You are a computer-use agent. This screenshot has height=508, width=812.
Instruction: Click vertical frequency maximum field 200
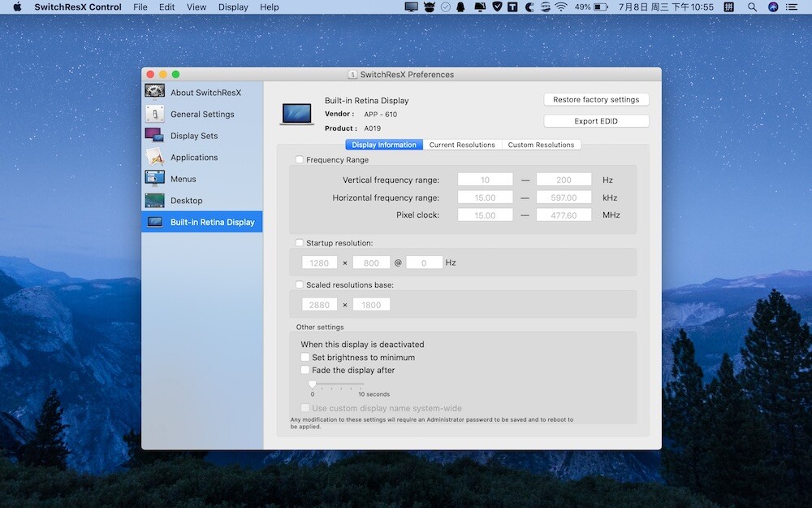[x=564, y=180]
